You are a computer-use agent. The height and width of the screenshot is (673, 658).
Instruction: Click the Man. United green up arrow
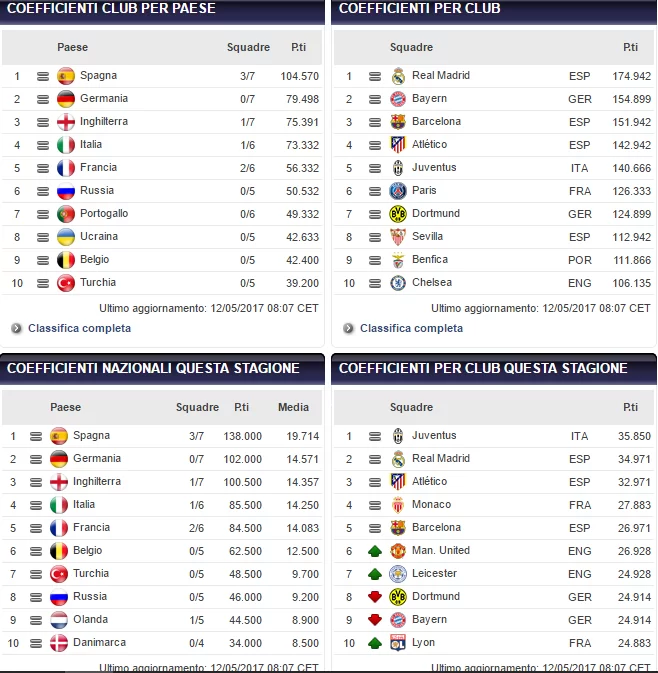point(375,551)
